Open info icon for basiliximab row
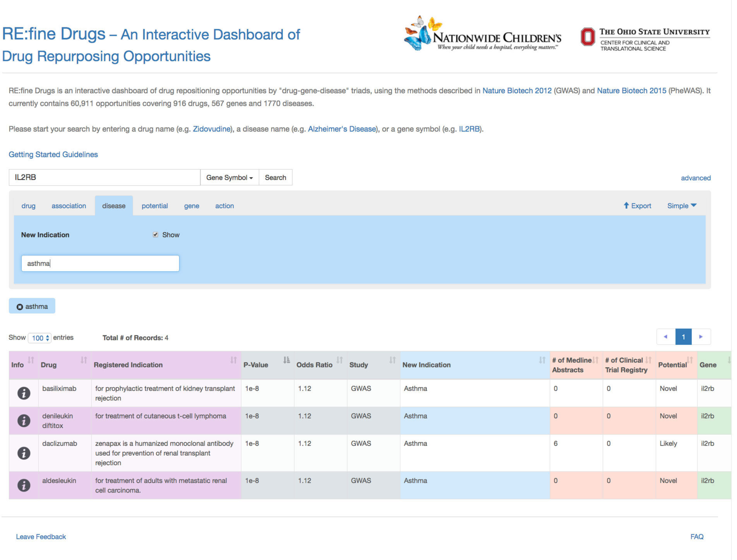This screenshot has width=737, height=560. (24, 393)
